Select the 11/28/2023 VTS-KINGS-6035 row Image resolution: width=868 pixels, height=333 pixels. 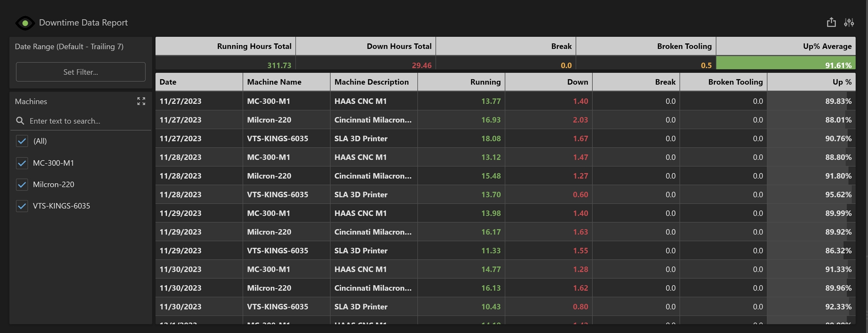point(277,195)
